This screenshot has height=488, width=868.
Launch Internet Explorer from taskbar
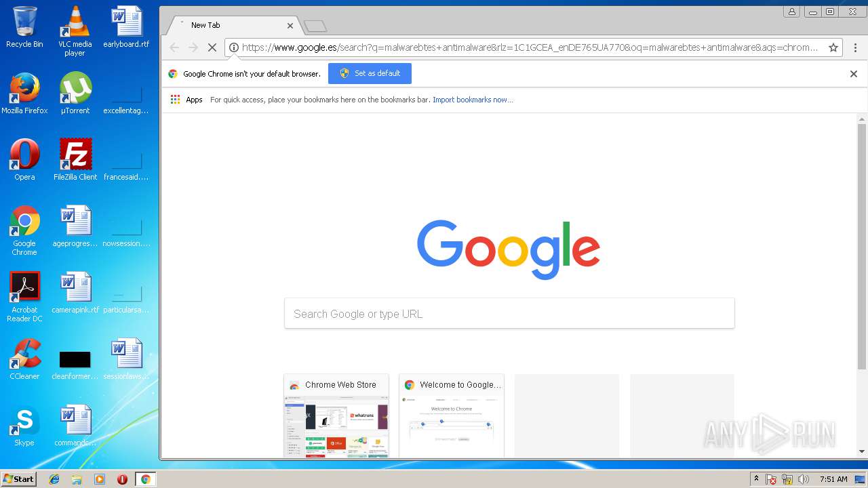pyautogui.click(x=54, y=479)
